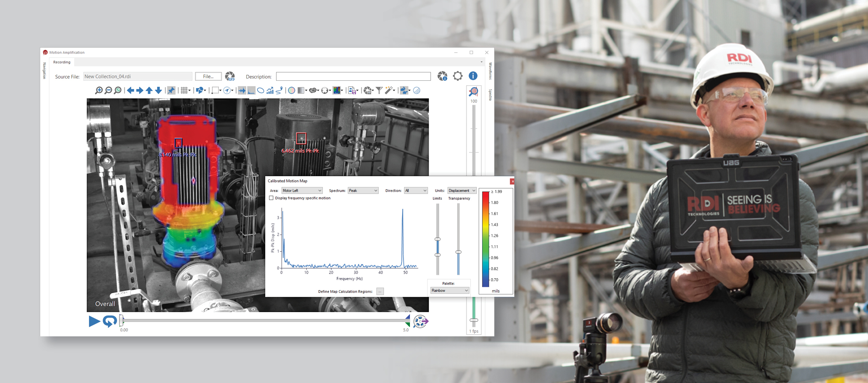This screenshot has height=383, width=868.
Task: Click the ellipse orbit plot icon
Action: [260, 90]
